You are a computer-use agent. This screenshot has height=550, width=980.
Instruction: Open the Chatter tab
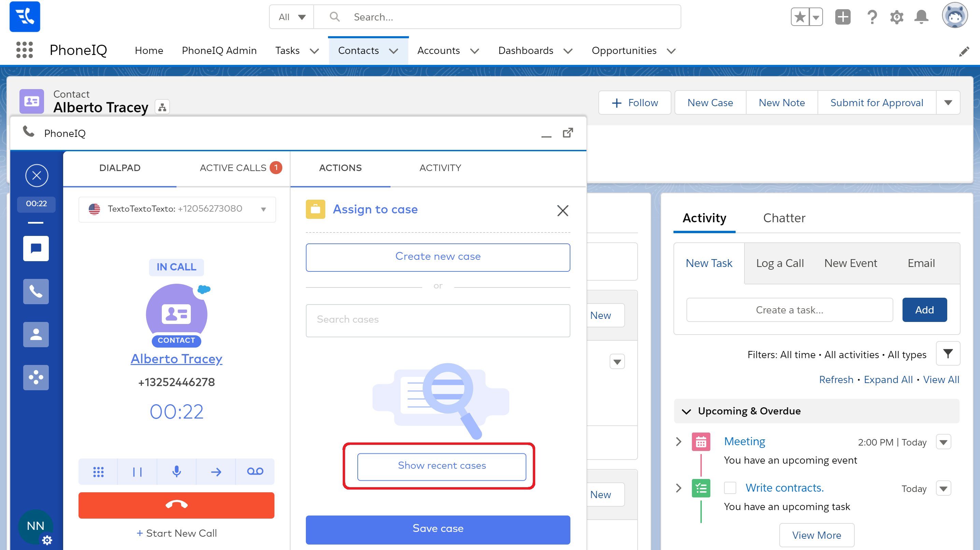[x=784, y=218]
